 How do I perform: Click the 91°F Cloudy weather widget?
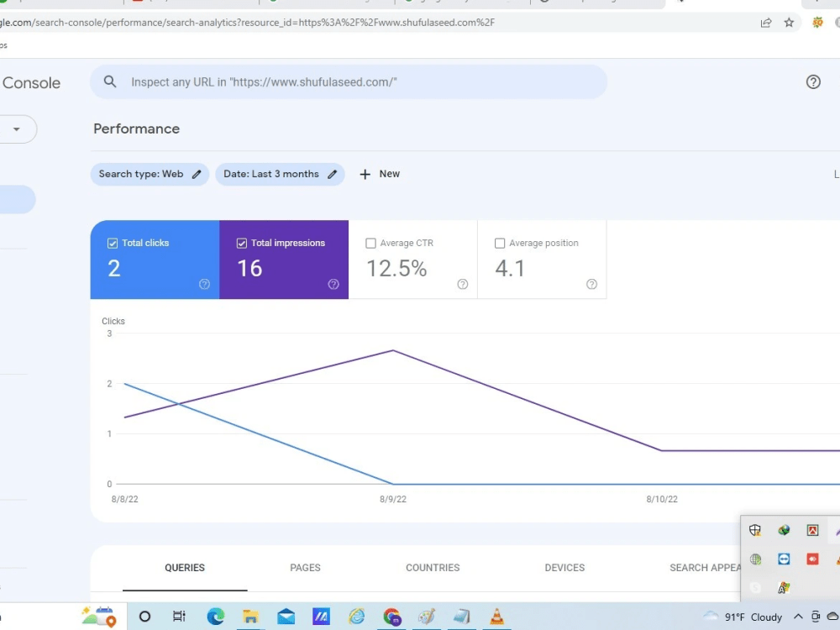(743, 617)
